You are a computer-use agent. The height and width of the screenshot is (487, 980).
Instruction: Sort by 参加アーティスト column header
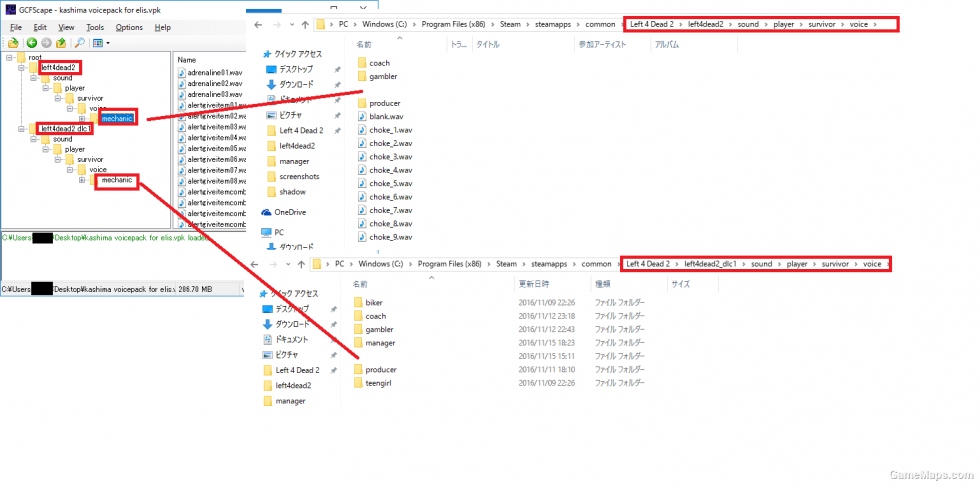point(602,45)
